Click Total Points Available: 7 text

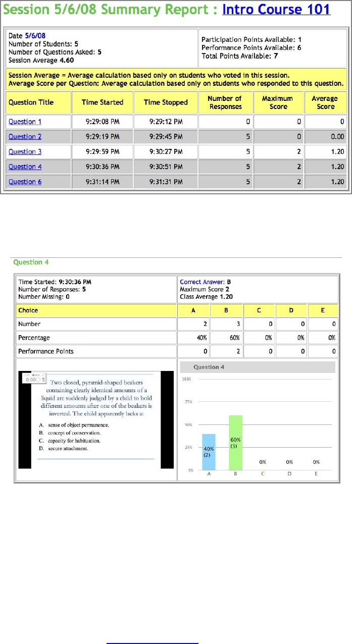click(x=239, y=56)
